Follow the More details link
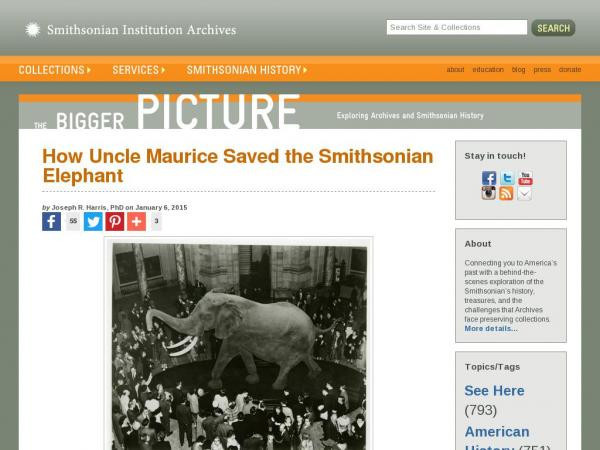 tap(491, 329)
